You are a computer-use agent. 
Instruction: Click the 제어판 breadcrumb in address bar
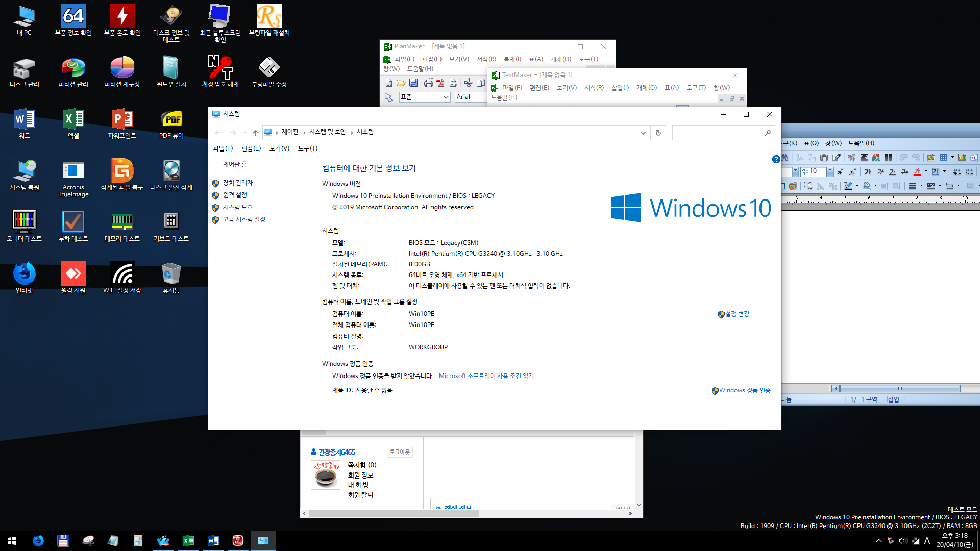[290, 132]
